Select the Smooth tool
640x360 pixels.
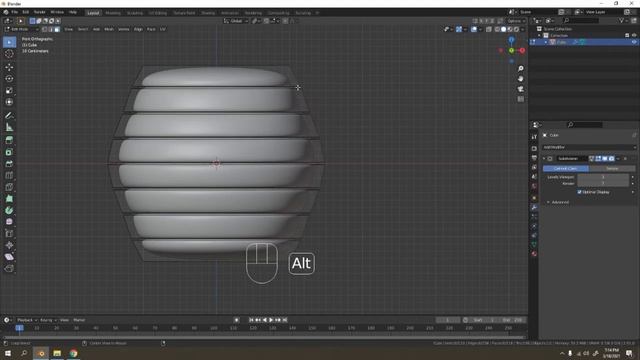[x=9, y=222]
